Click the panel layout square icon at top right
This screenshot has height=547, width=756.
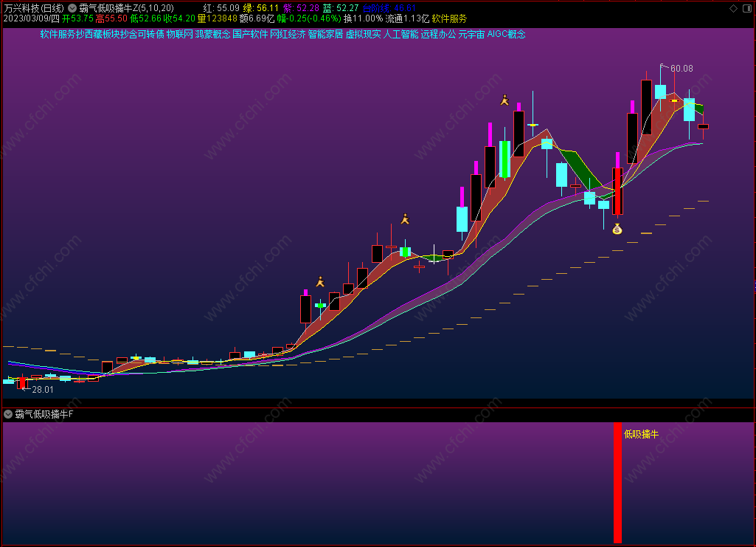[x=748, y=9]
